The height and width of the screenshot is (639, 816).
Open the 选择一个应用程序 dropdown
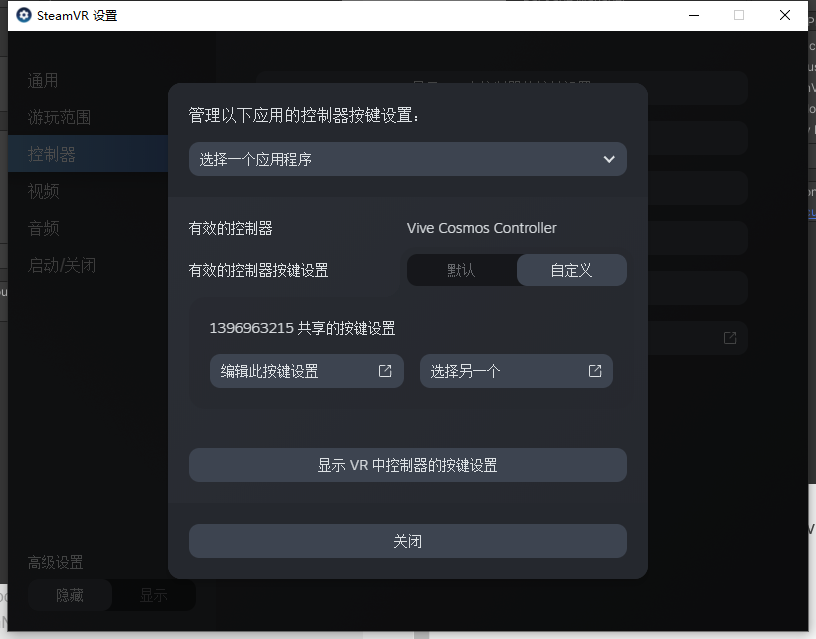point(408,158)
